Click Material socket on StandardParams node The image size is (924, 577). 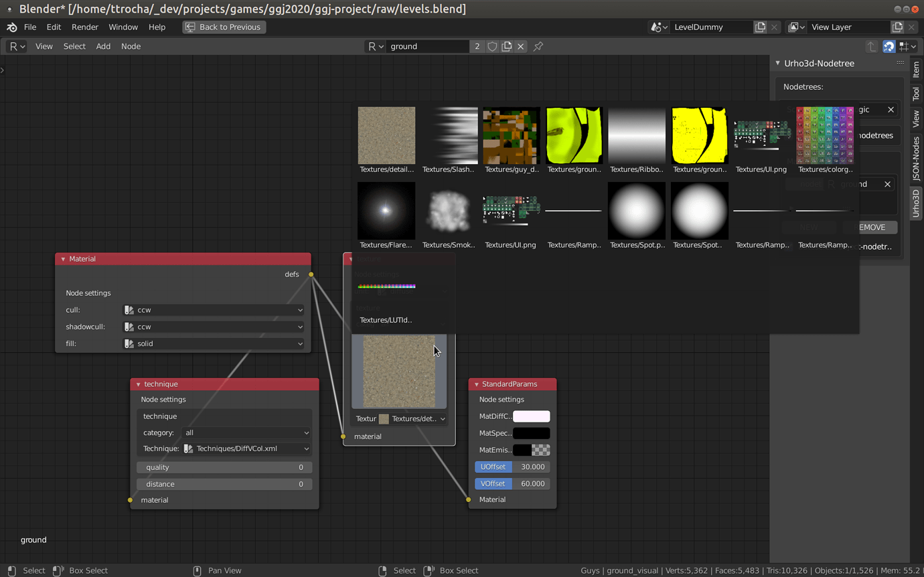click(468, 499)
